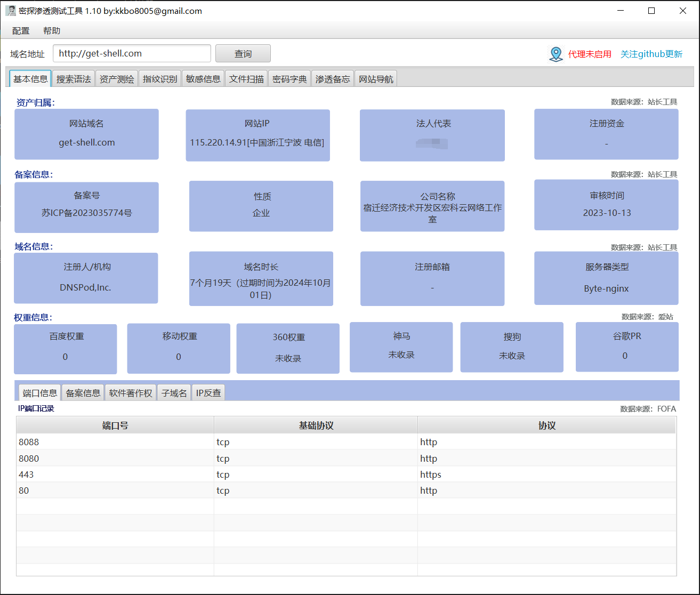
Task: Click the 代理未启用 proxy status link
Action: [590, 54]
